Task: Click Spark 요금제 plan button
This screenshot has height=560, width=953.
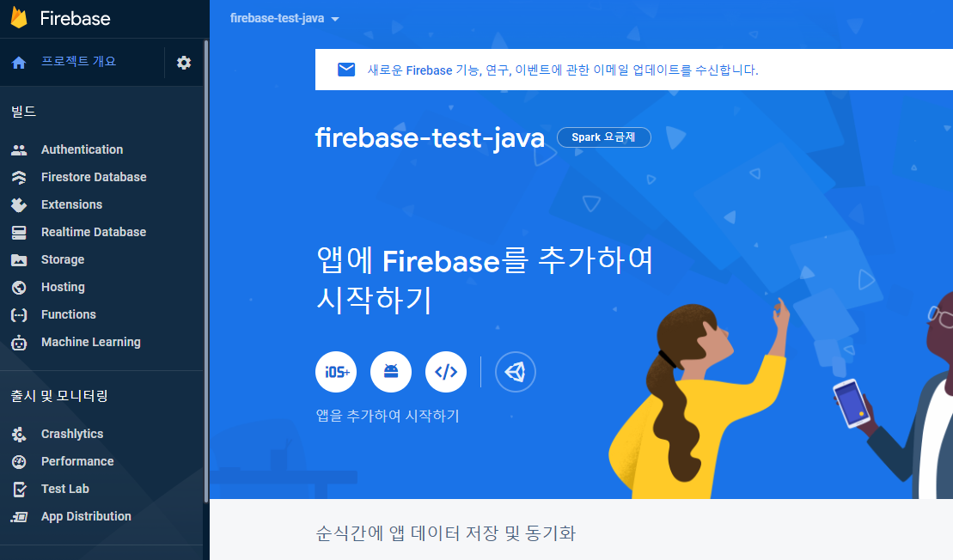Action: click(x=603, y=137)
